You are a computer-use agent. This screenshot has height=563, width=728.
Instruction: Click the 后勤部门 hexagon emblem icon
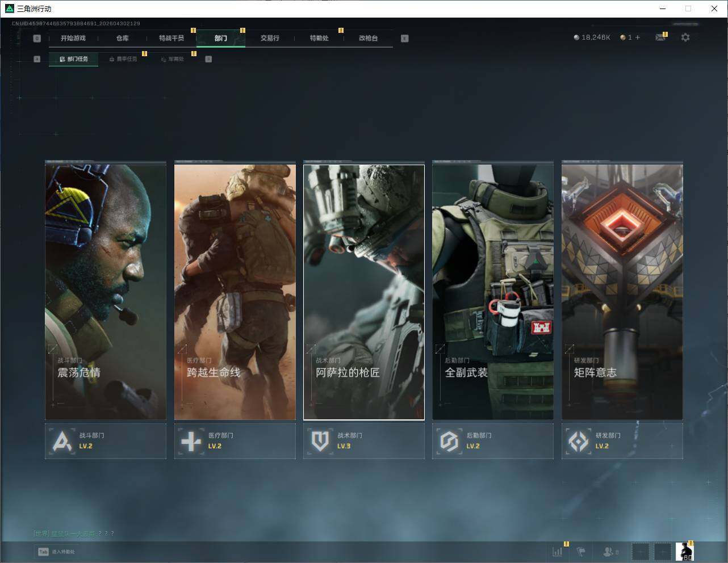449,441
